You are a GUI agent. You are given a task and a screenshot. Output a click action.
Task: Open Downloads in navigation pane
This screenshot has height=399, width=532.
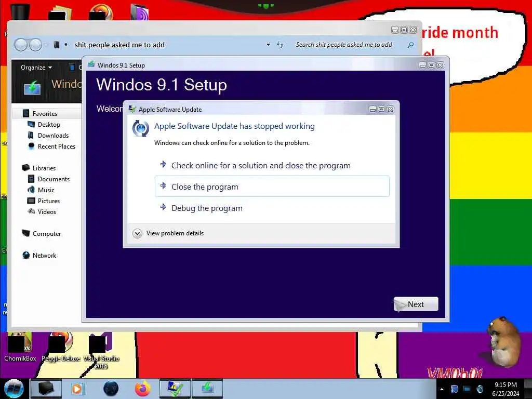54,136
